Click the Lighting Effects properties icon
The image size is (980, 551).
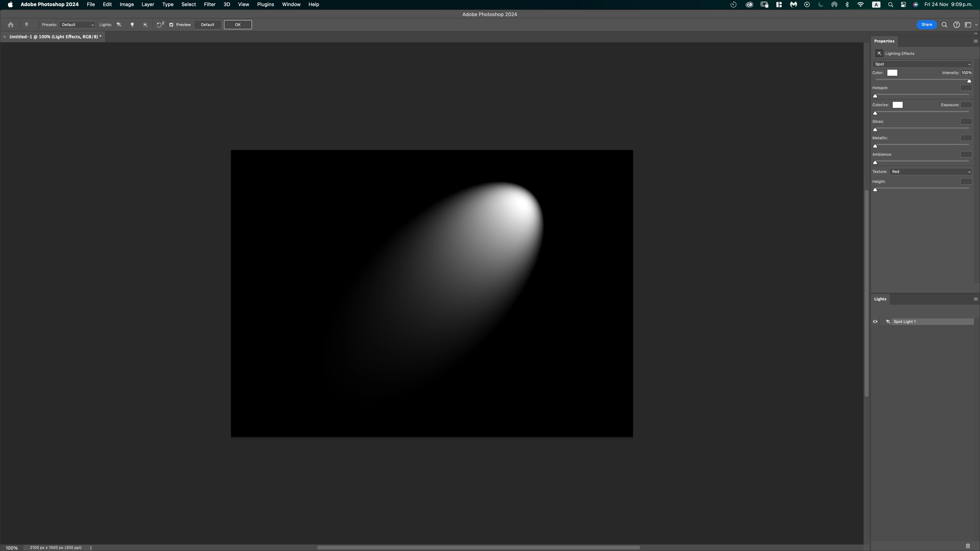point(879,54)
